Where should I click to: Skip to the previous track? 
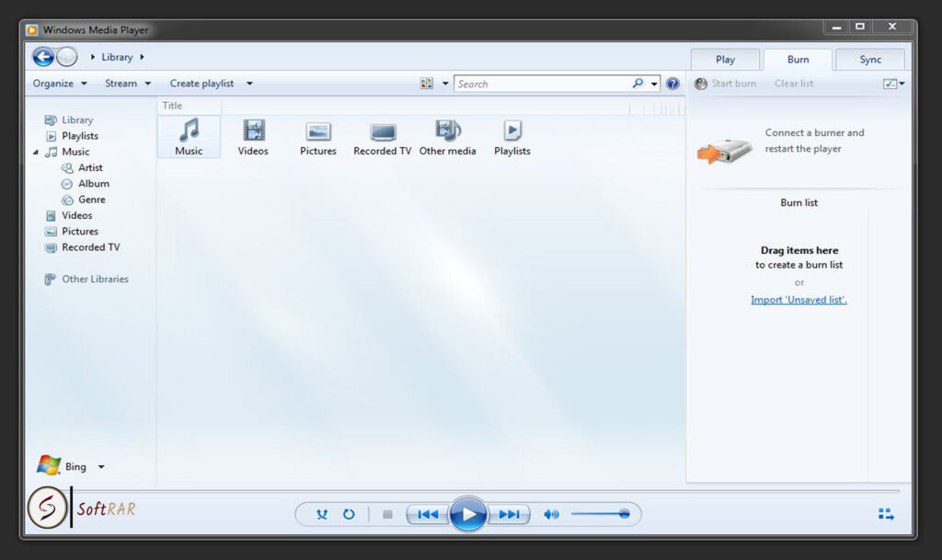pyautogui.click(x=427, y=514)
